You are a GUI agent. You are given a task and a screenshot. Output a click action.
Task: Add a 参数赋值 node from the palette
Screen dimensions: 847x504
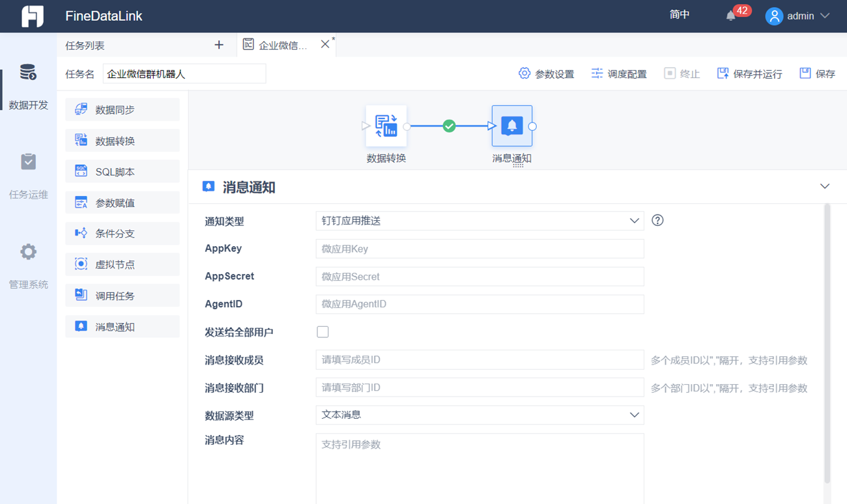coord(122,203)
